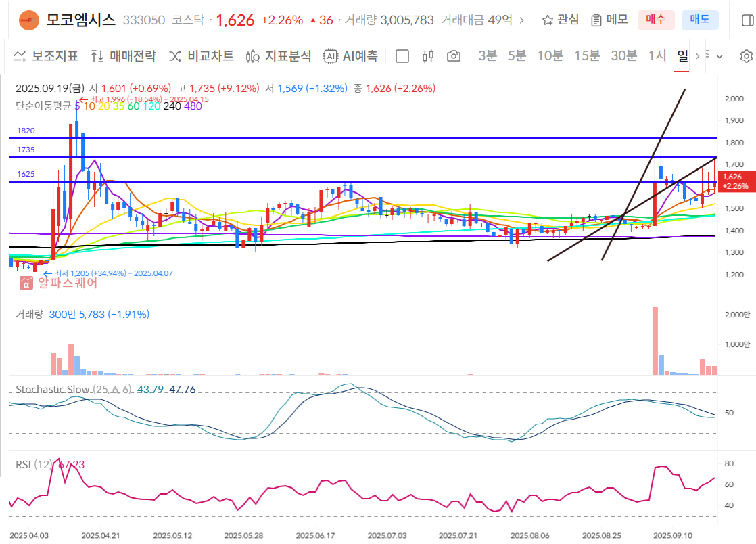Click the 2025.06.17 date axis label
Image resolution: width=756 pixels, height=544 pixels.
(x=315, y=536)
